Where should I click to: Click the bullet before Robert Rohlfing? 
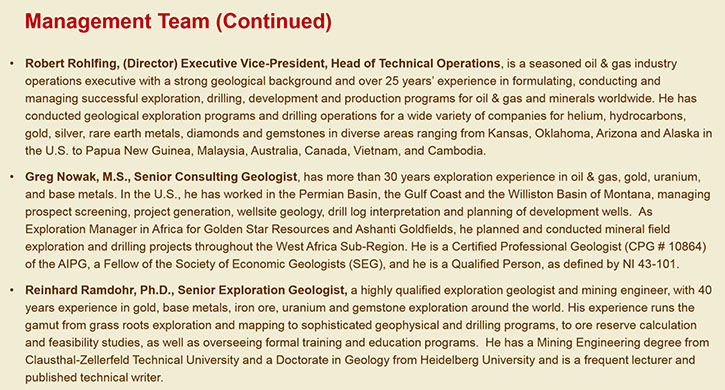click(x=12, y=63)
